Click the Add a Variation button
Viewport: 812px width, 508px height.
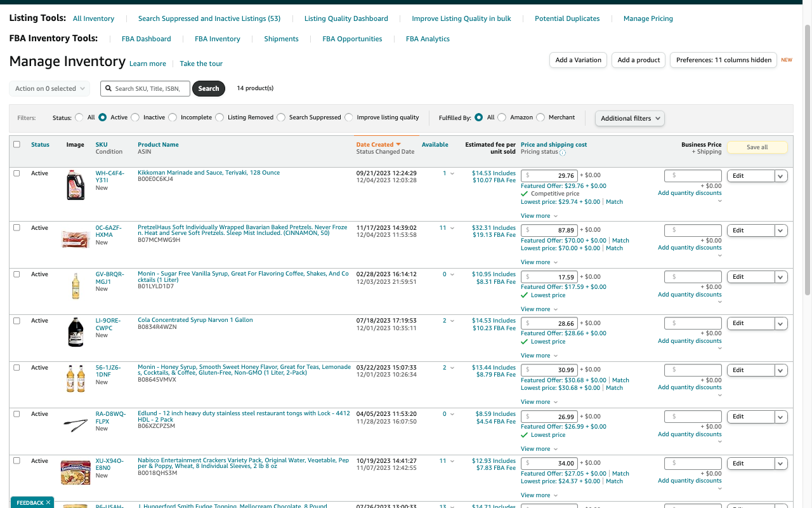click(579, 60)
